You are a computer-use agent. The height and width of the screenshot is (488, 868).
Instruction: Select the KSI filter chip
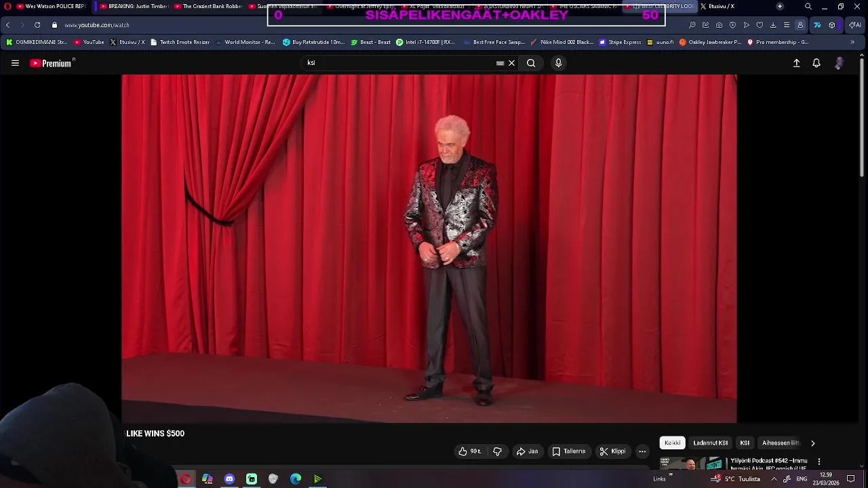[745, 443]
